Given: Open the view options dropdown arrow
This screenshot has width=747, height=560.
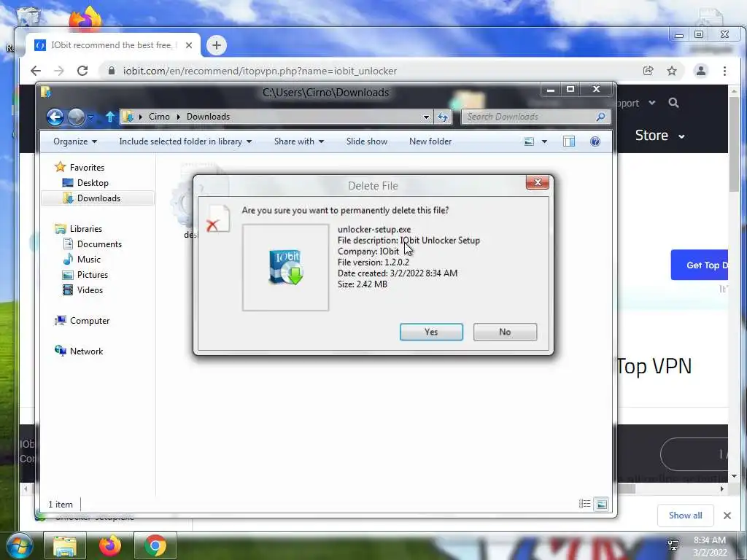Looking at the screenshot, I should click(x=544, y=141).
